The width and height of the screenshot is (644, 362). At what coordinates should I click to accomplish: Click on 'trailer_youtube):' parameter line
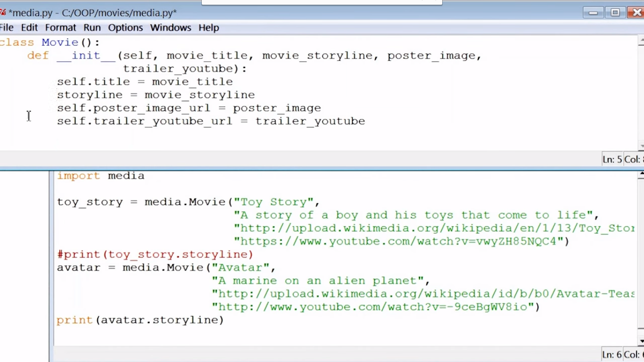point(185,69)
